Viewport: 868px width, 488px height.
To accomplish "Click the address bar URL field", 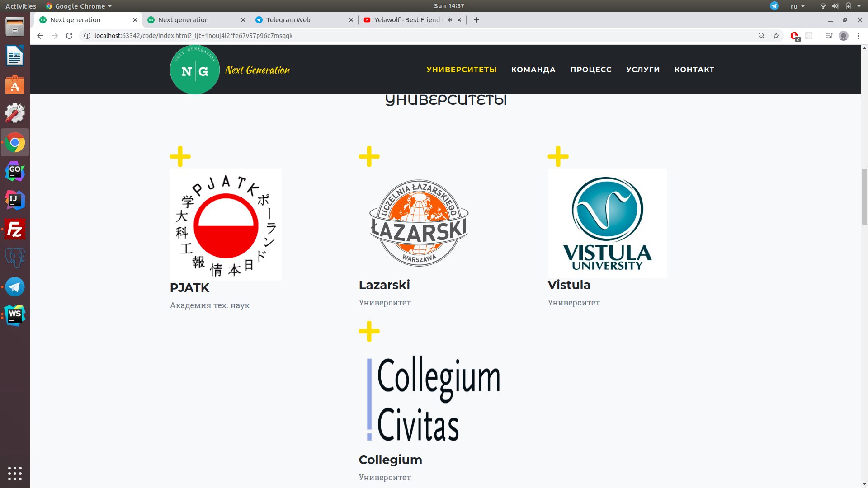I will click(420, 36).
